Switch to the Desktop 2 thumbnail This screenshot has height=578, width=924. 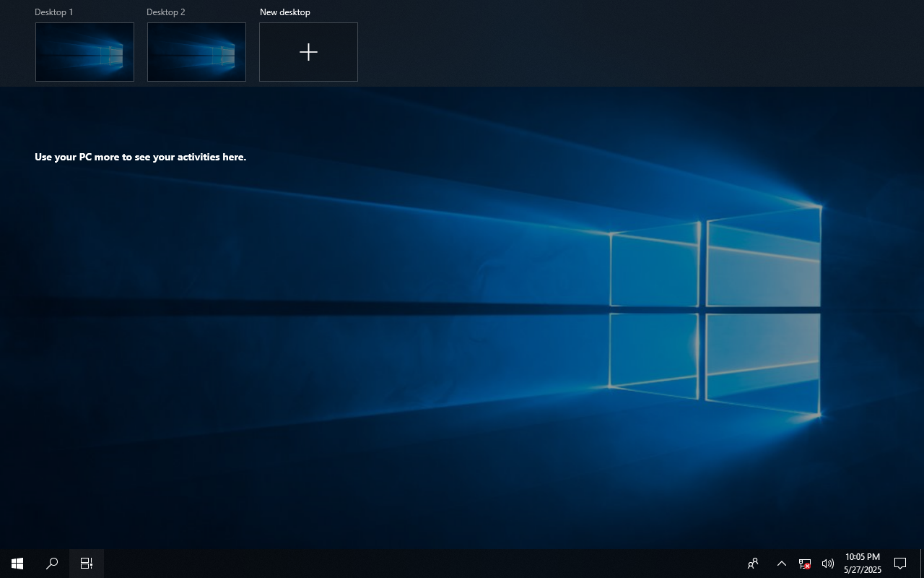point(196,52)
